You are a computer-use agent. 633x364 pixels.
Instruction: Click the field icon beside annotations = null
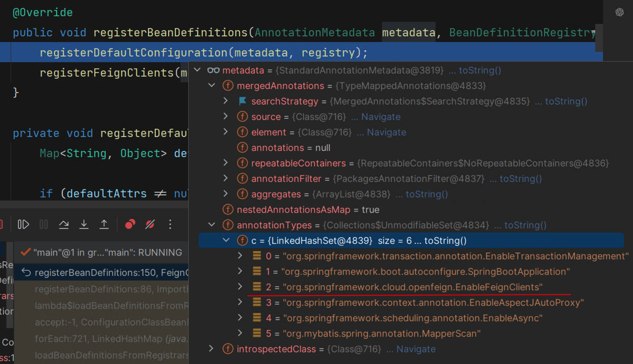(242, 148)
